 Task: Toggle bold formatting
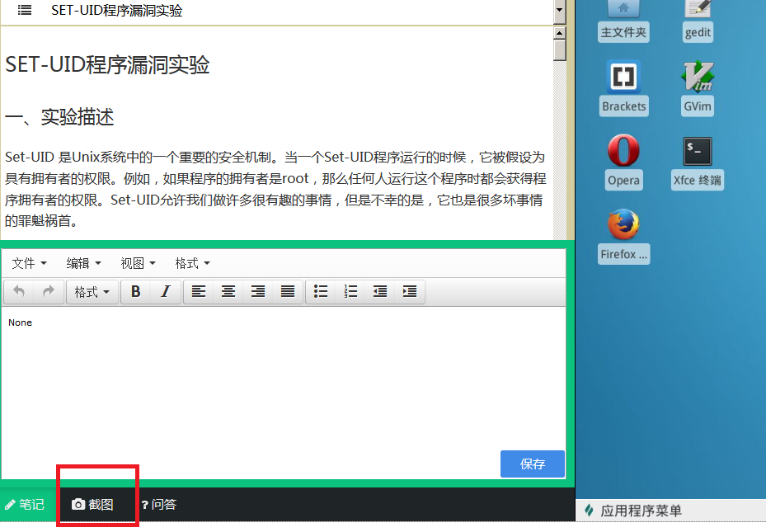(136, 292)
